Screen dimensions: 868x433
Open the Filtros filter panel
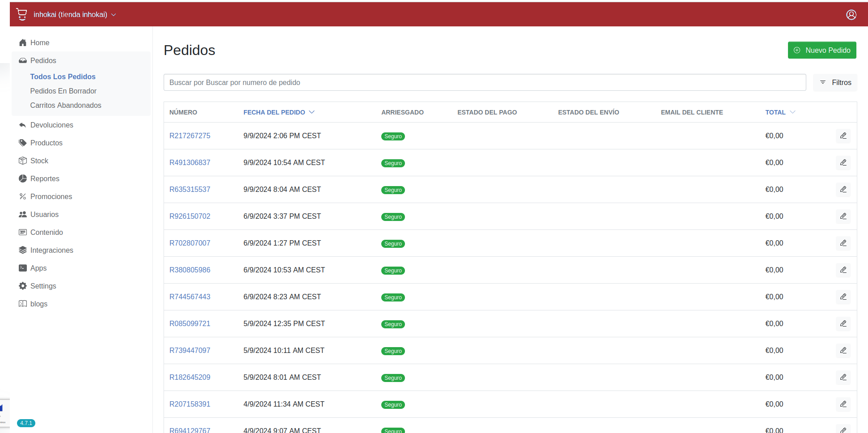tap(835, 82)
